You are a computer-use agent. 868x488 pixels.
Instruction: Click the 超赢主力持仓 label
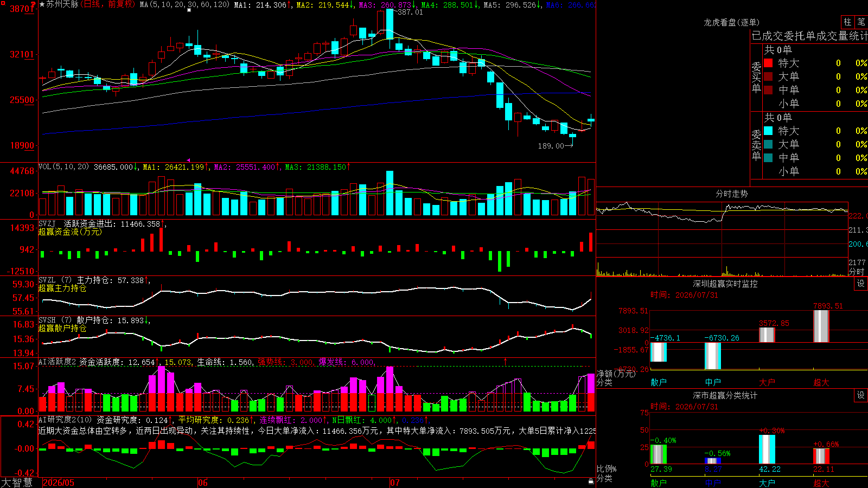(x=62, y=288)
